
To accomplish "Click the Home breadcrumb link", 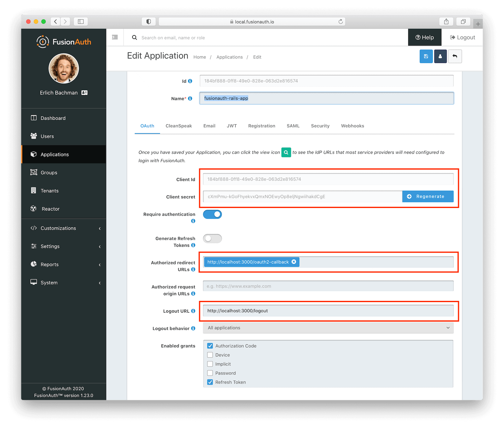I will [200, 57].
